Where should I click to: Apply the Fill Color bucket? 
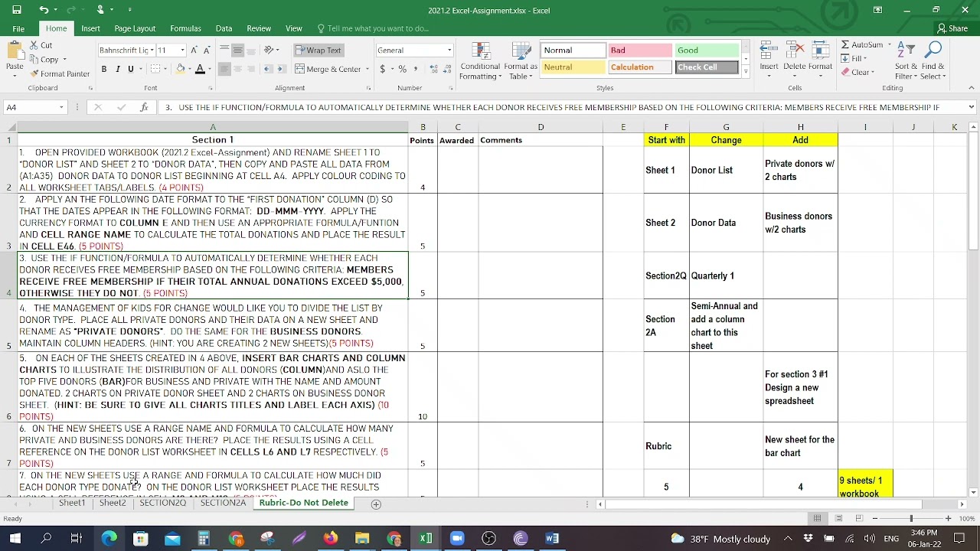(x=180, y=69)
